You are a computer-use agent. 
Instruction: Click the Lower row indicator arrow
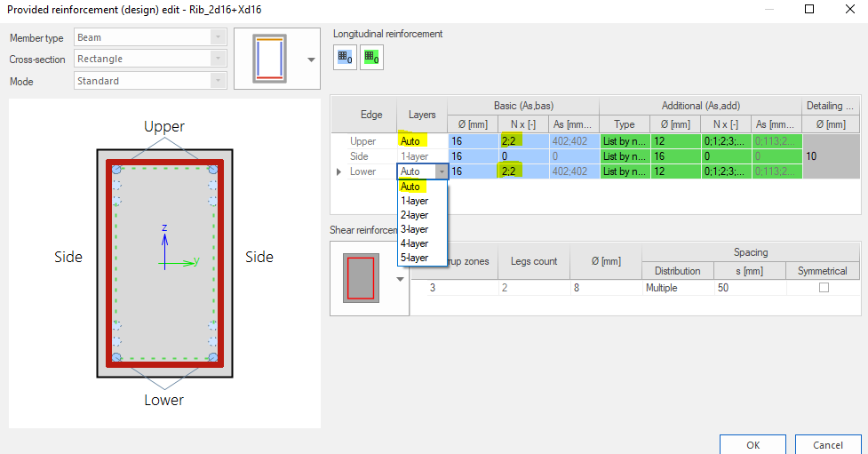click(x=338, y=171)
